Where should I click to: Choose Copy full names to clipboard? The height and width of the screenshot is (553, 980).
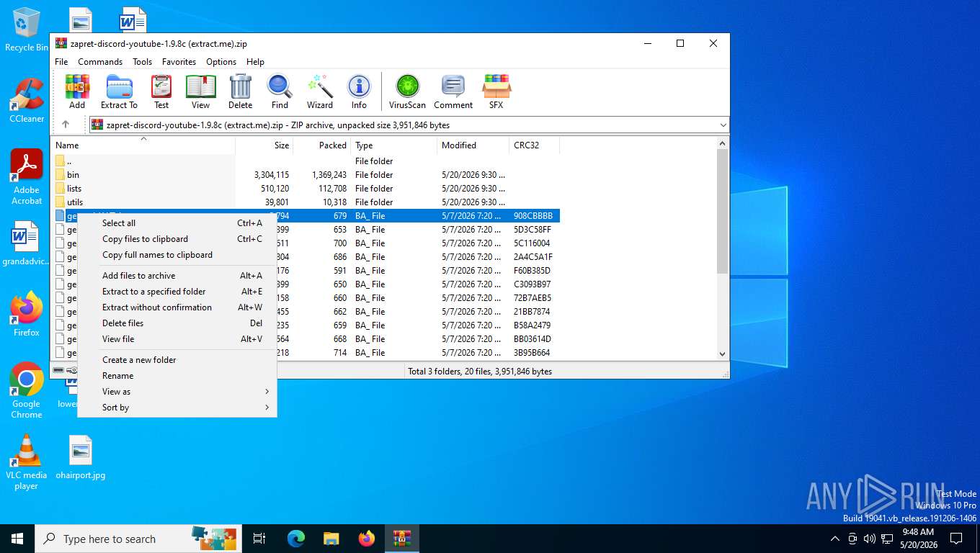point(177,255)
